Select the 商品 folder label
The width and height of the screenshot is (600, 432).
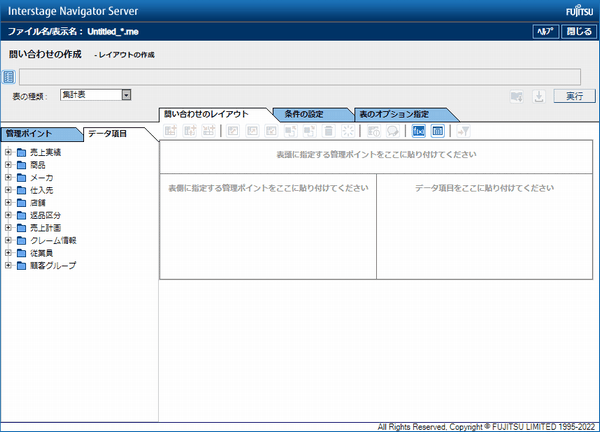[x=38, y=165]
